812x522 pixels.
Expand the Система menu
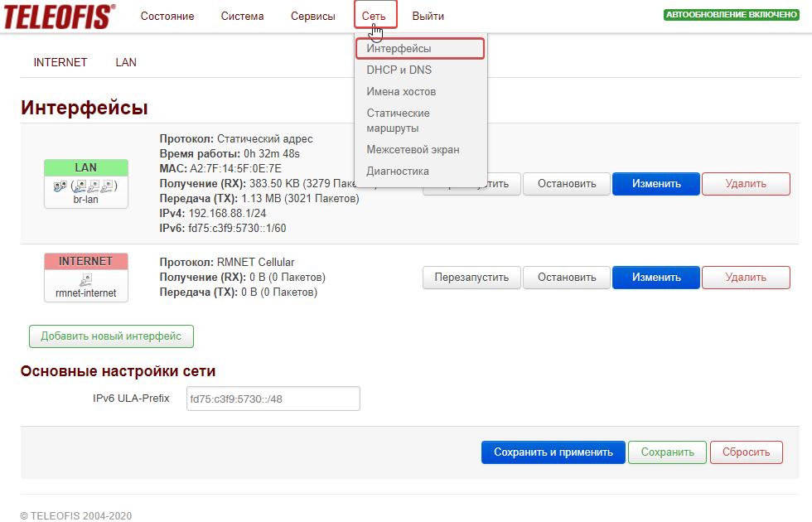[x=242, y=17]
